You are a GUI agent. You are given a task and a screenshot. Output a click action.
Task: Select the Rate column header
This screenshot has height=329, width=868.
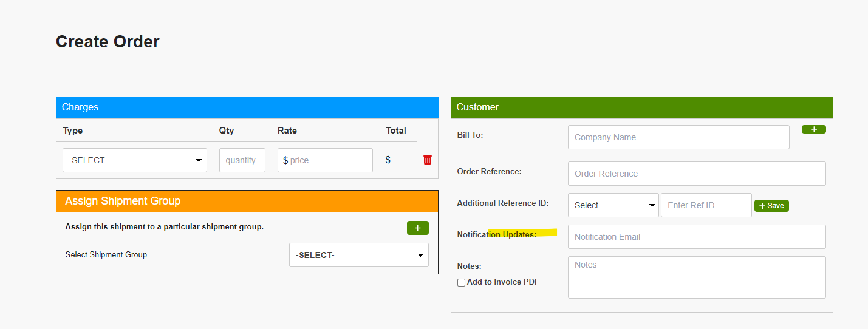[x=287, y=131]
